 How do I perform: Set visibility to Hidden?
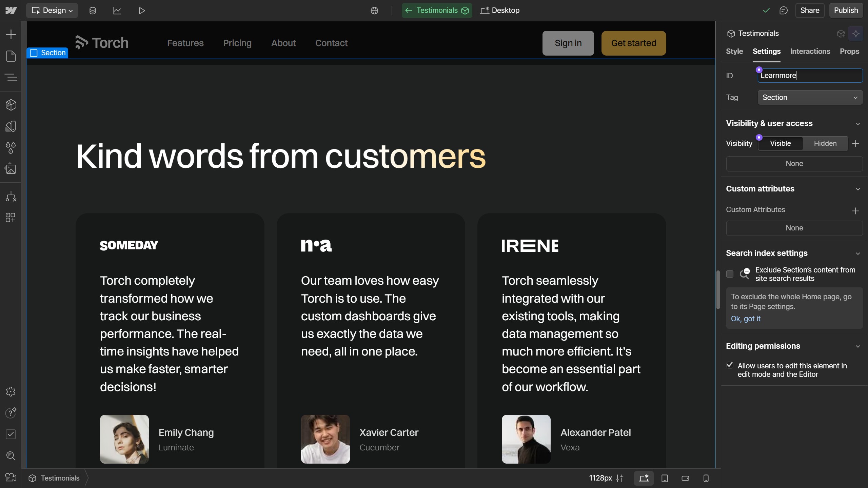coord(825,143)
